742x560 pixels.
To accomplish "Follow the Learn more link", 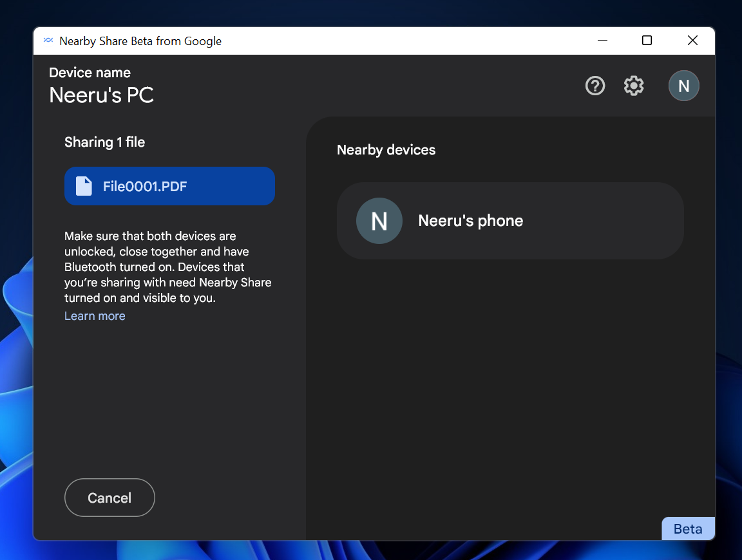I will pos(95,316).
